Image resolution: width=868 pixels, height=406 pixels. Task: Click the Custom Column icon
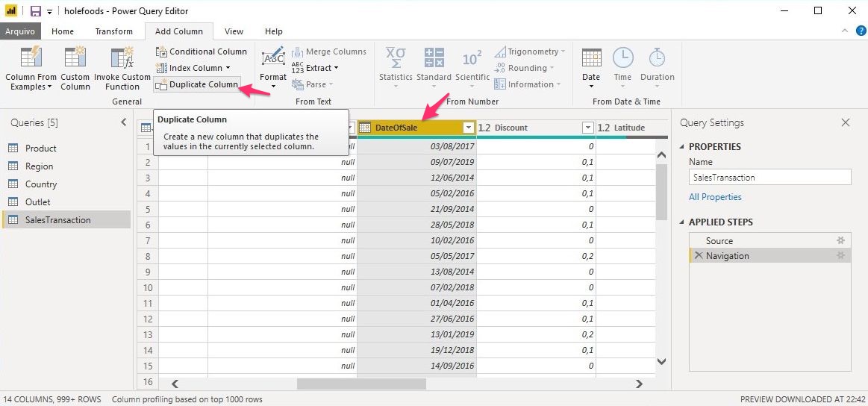pos(75,58)
